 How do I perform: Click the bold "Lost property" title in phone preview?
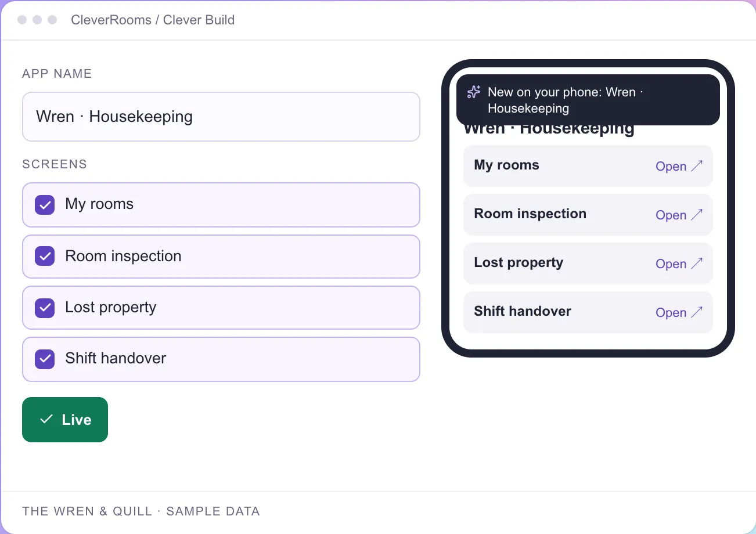click(x=519, y=262)
